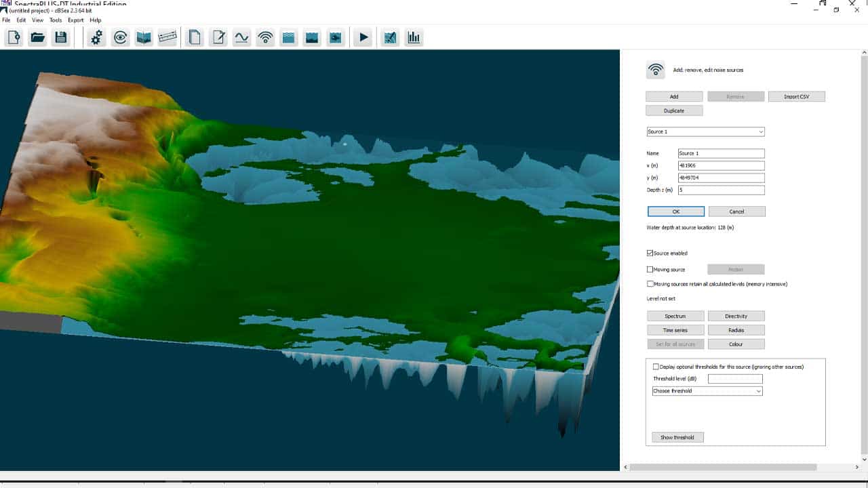Click the new project file icon

tap(14, 38)
